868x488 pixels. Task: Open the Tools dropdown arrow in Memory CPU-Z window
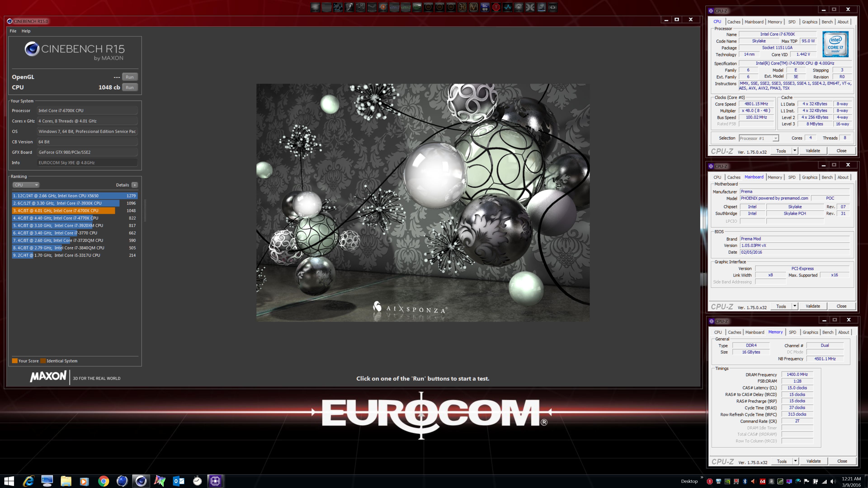(x=795, y=461)
